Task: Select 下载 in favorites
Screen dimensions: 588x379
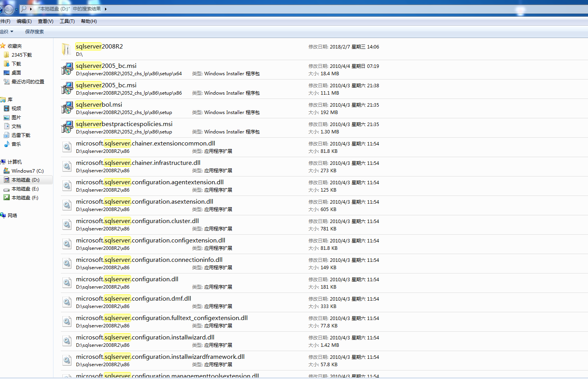Action: (x=16, y=64)
